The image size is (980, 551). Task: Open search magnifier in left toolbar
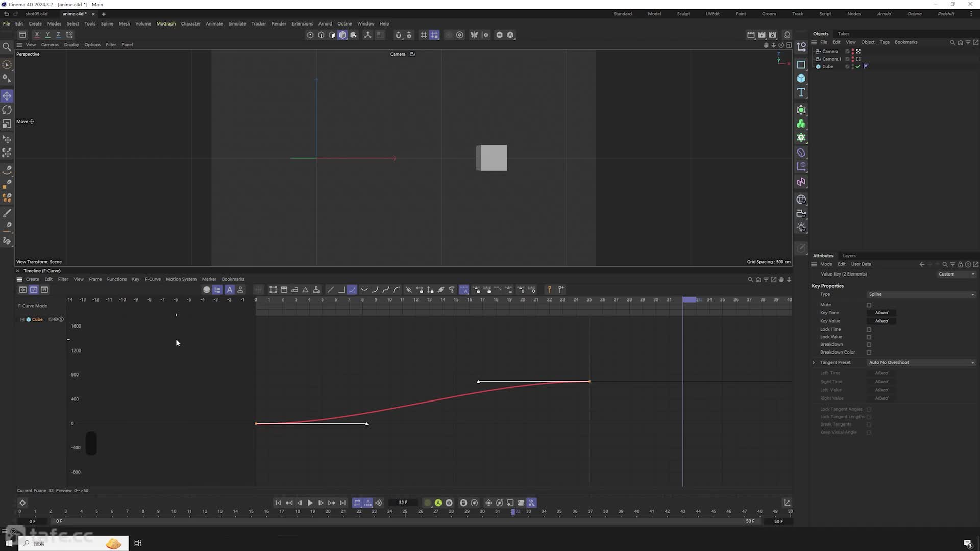[7, 47]
